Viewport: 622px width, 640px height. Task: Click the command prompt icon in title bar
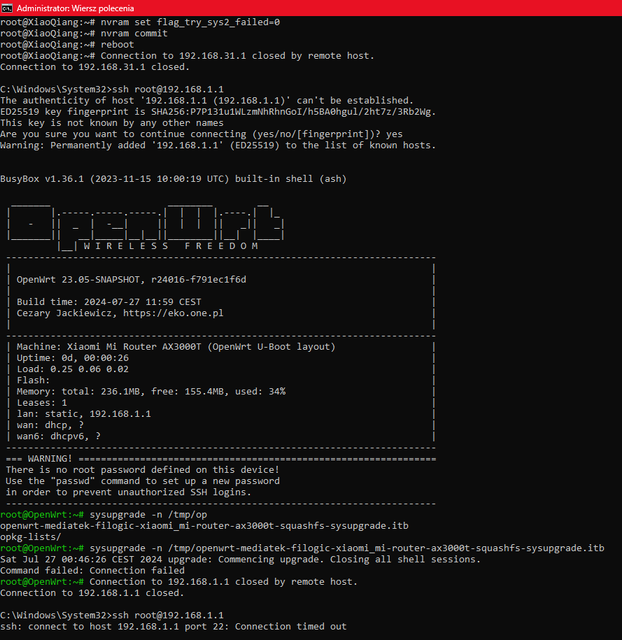(x=7, y=8)
